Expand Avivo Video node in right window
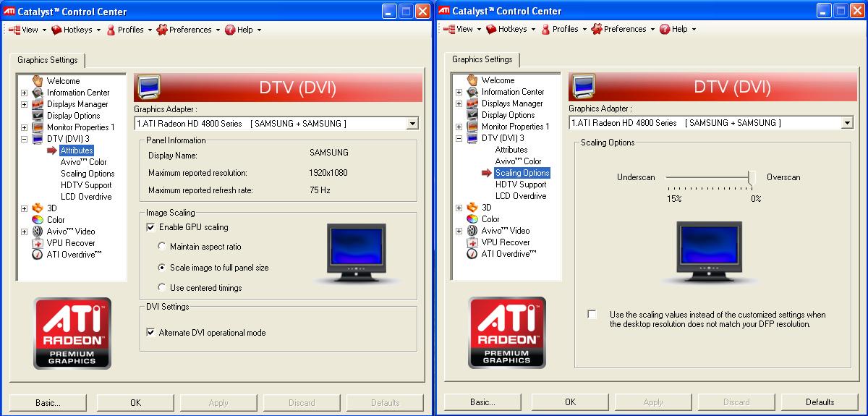This screenshot has width=868, height=416. click(459, 231)
